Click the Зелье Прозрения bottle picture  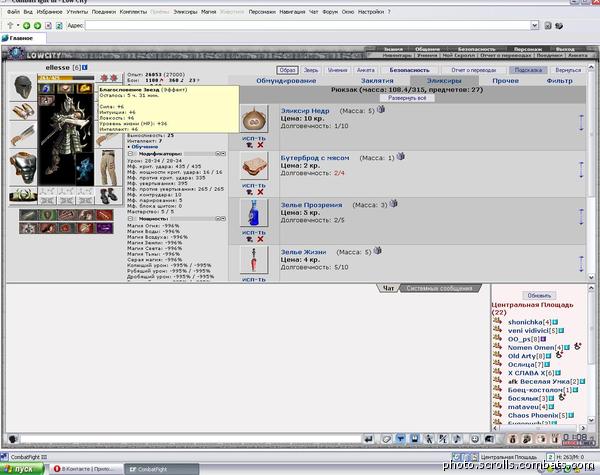(254, 213)
